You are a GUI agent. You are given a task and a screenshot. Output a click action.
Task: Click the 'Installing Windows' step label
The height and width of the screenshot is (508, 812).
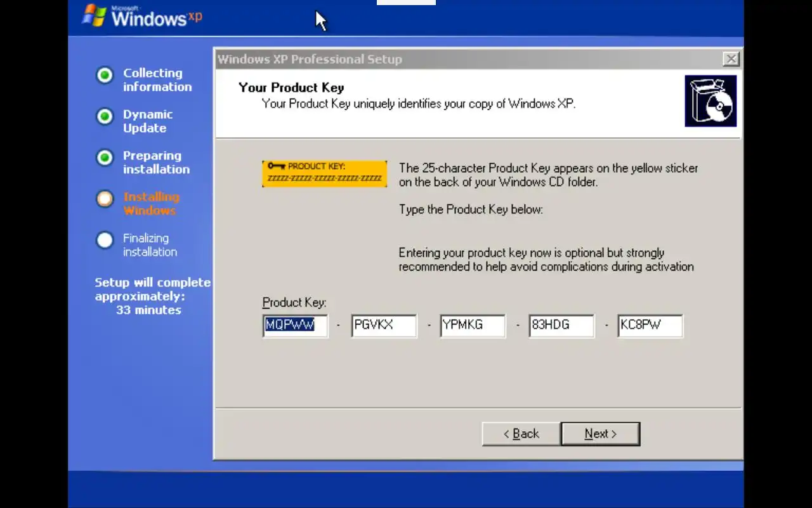pos(152,204)
